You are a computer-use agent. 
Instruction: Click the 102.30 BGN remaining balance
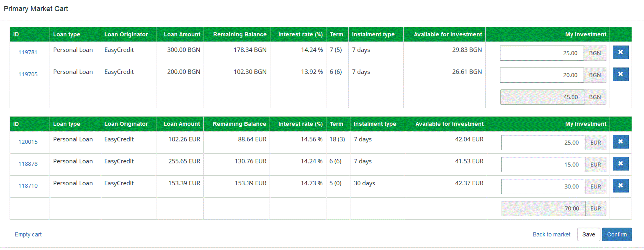[250, 72]
